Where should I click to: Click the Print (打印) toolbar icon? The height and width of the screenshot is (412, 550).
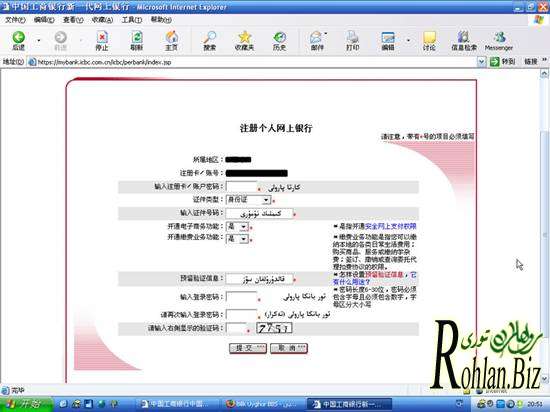click(352, 37)
